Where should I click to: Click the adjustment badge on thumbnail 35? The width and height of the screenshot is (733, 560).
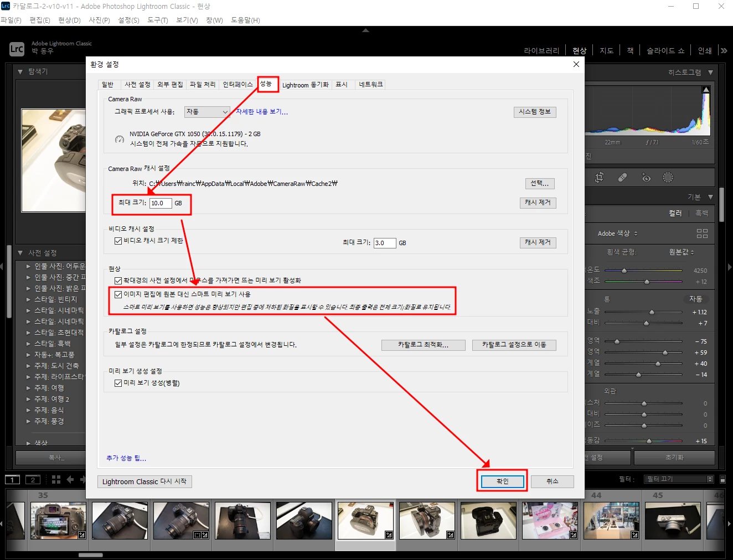click(x=81, y=535)
